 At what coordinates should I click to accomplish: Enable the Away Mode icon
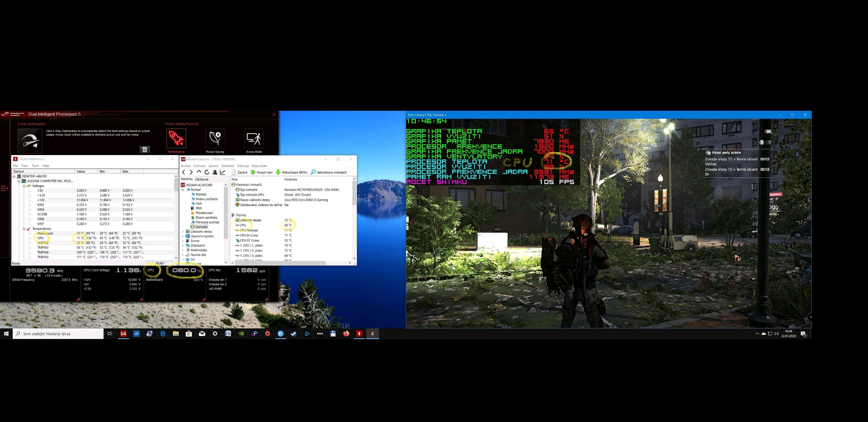coord(254,138)
